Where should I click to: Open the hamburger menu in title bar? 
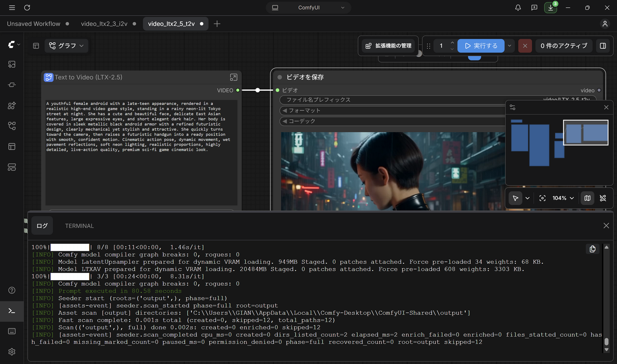tap(12, 8)
